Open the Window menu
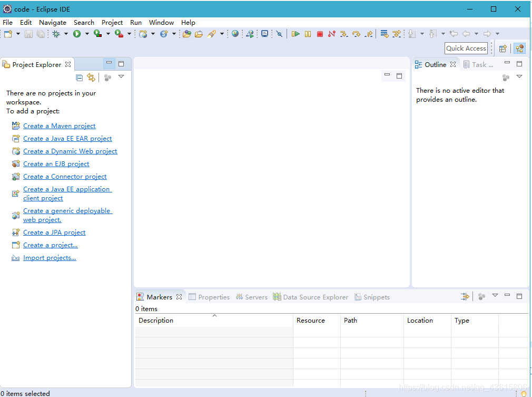The width and height of the screenshot is (532, 397). click(x=162, y=23)
